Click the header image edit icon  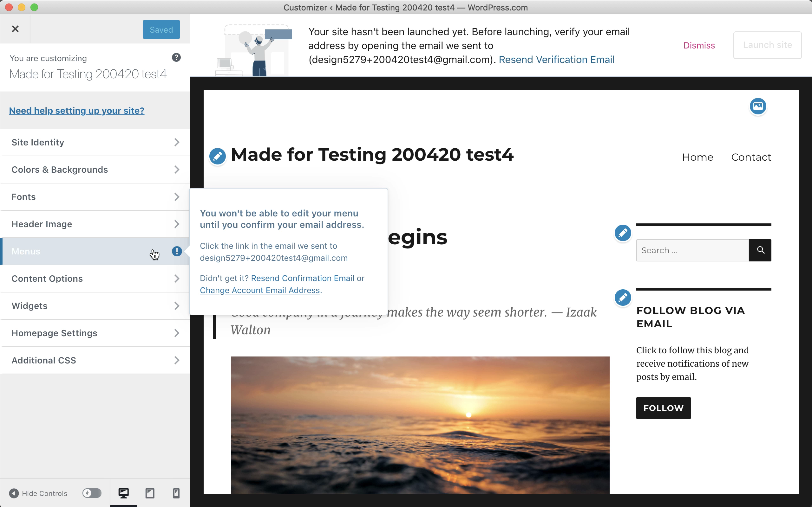[x=758, y=106]
